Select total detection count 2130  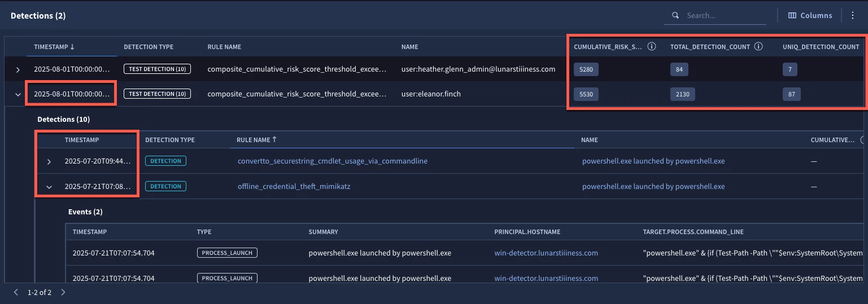pos(682,94)
